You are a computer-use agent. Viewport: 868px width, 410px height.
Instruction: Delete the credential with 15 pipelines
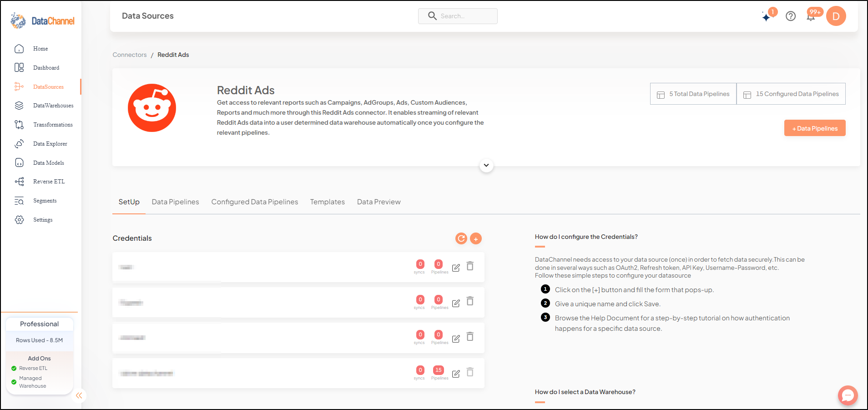(470, 372)
